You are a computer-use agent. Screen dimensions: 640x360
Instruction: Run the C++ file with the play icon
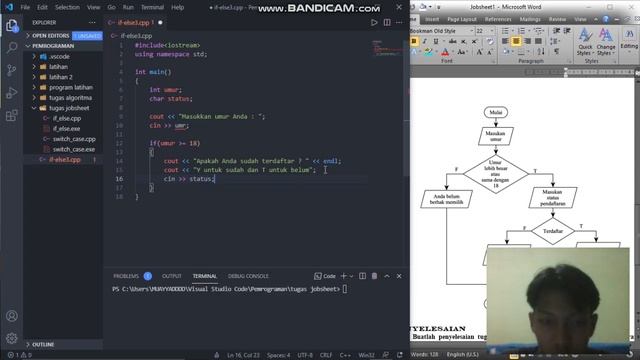pyautogui.click(x=374, y=22)
